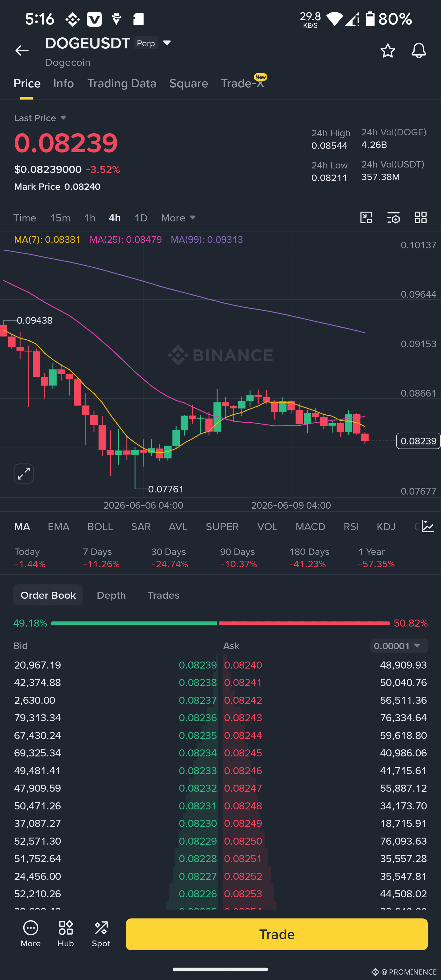The image size is (441, 980).
Task: Change order book precision 0.00001
Action: pos(398,646)
